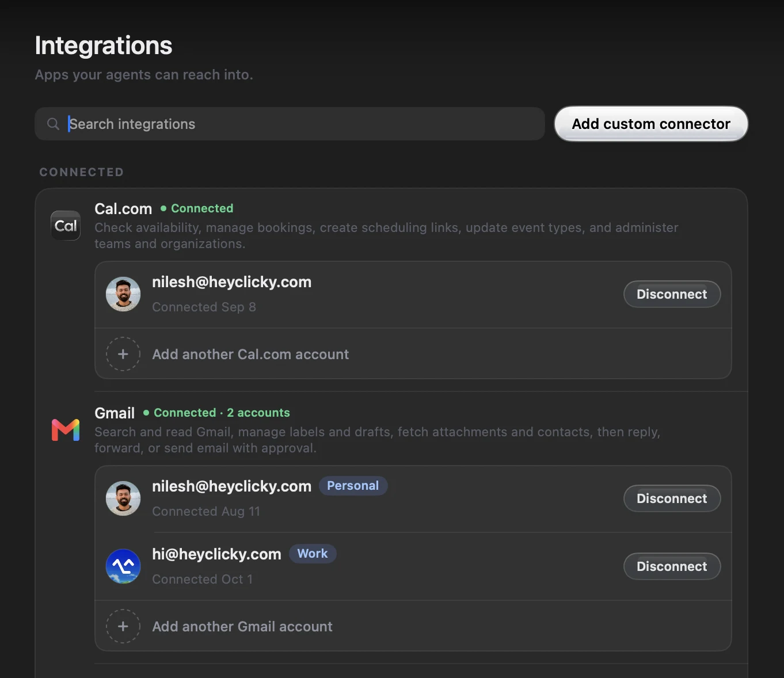Click the magnifier icon in the search bar
The image size is (784, 678).
tap(53, 124)
